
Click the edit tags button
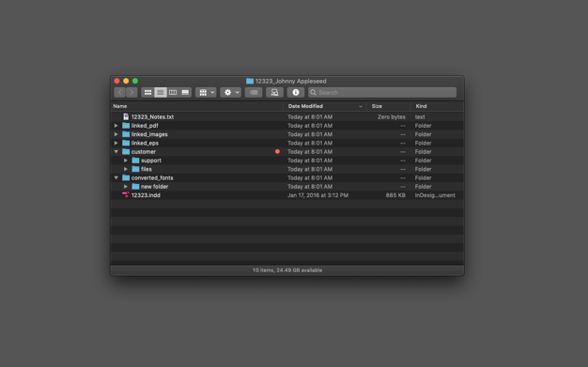pos(254,92)
